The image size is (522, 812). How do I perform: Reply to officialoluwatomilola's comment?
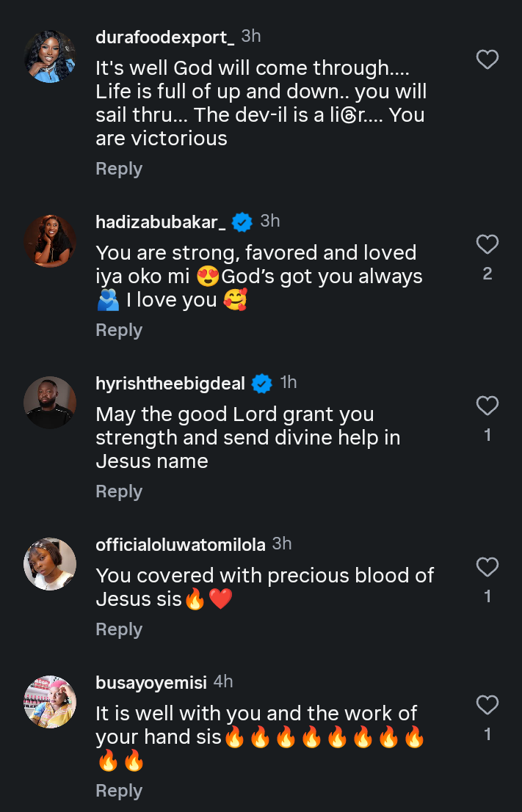click(x=119, y=629)
